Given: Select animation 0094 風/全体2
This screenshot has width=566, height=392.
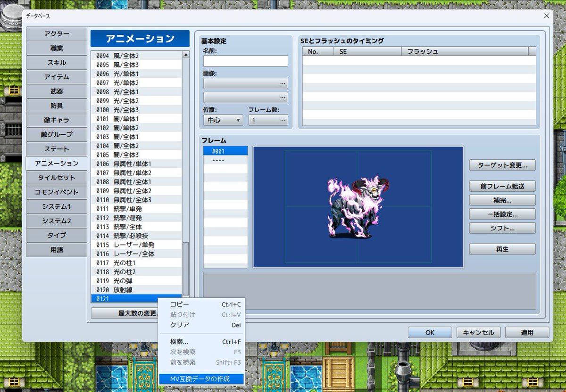Looking at the screenshot, I should click(136, 56).
